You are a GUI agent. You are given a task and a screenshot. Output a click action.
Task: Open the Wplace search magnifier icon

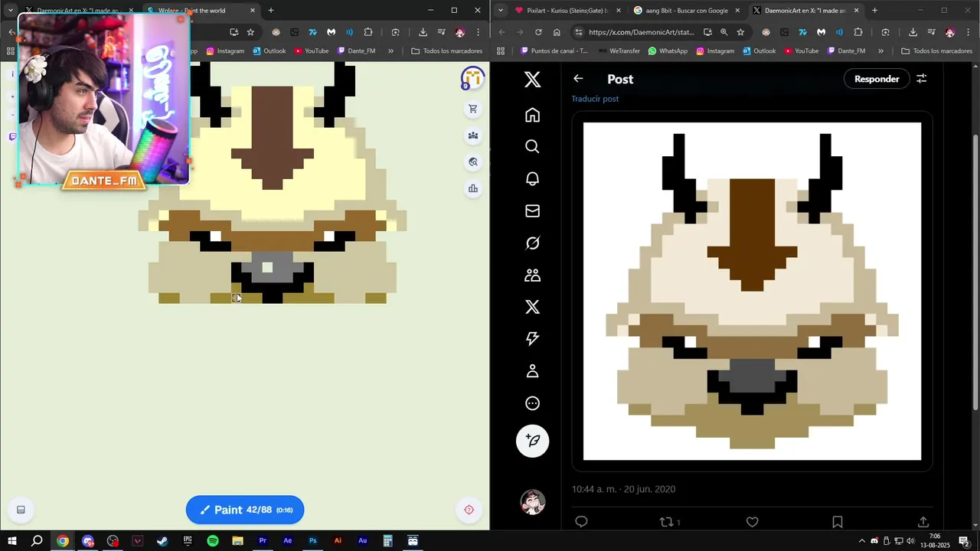(473, 162)
